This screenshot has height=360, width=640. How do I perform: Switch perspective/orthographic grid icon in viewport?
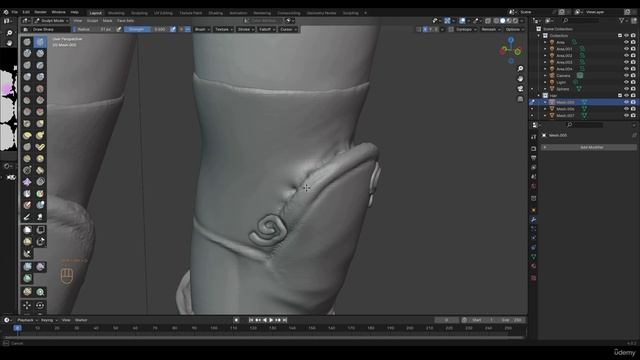pos(520,99)
